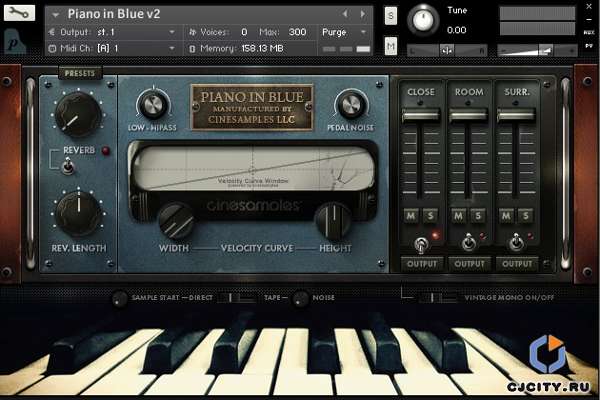Click the Tune knob

(423, 20)
